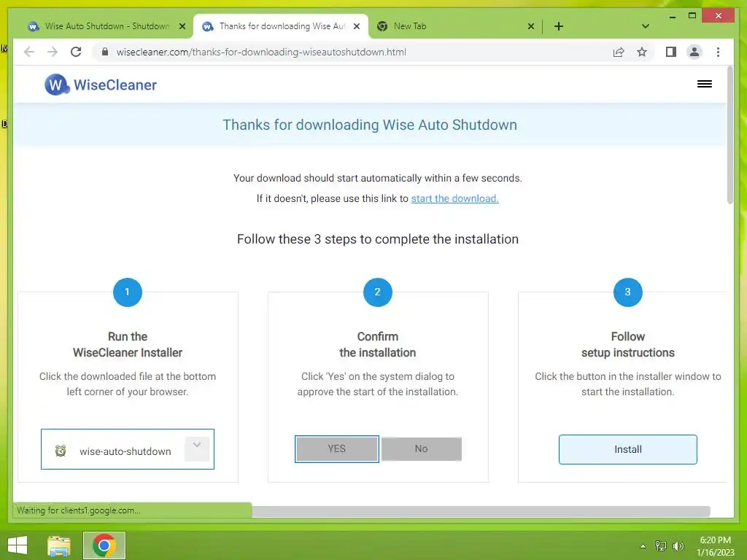
Task: Click the Run the WiseCleaner Installer heading
Action: click(x=127, y=344)
